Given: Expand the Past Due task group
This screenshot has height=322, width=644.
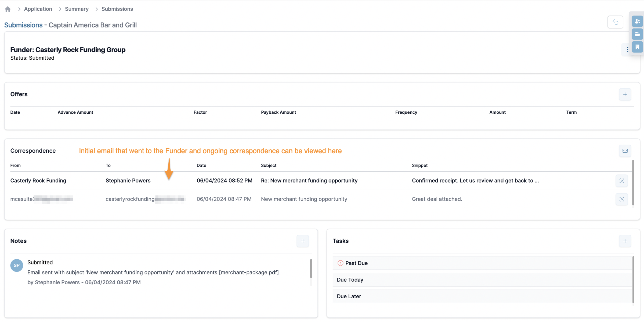Looking at the screenshot, I should pyautogui.click(x=356, y=263).
